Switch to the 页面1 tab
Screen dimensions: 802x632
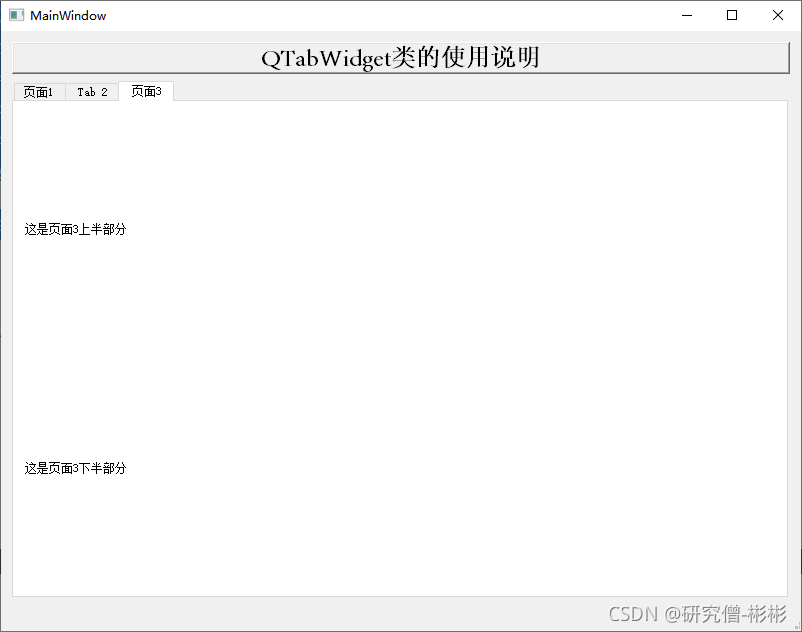click(x=39, y=92)
